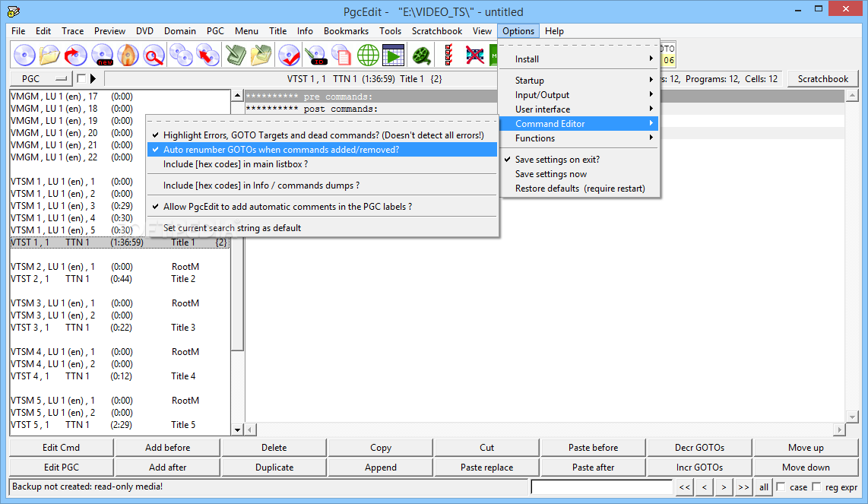This screenshot has height=504, width=868.
Task: Toggle Include hex codes in Info dumps
Action: [322, 185]
